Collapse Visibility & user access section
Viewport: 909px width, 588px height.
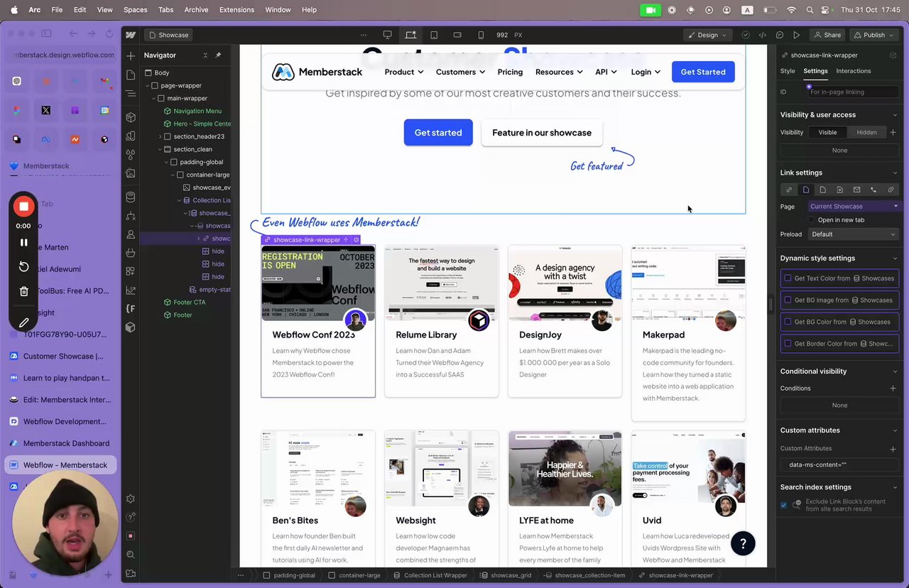(895, 115)
